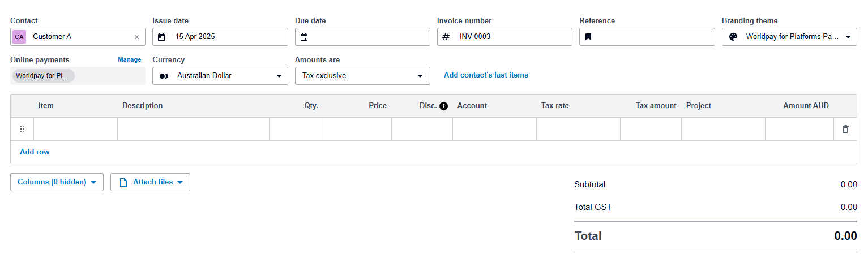The image size is (868, 262).
Task: Open the Columns (0 hidden) menu
Action: point(57,182)
